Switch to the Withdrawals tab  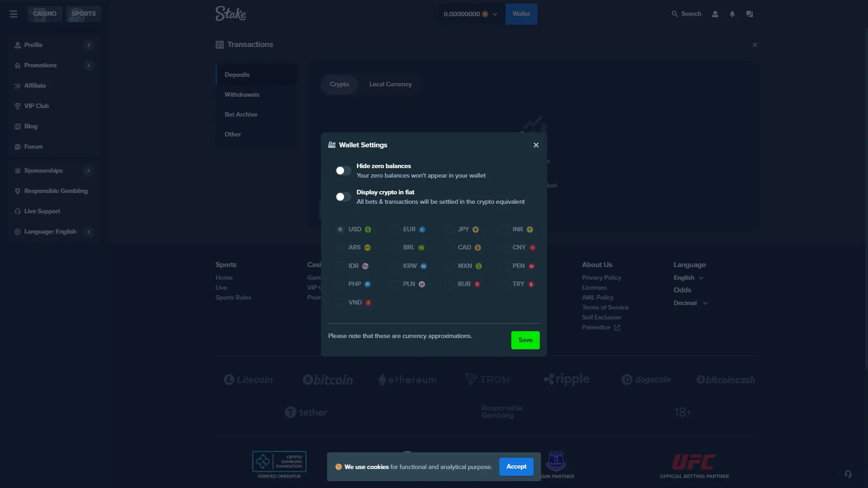[257, 95]
